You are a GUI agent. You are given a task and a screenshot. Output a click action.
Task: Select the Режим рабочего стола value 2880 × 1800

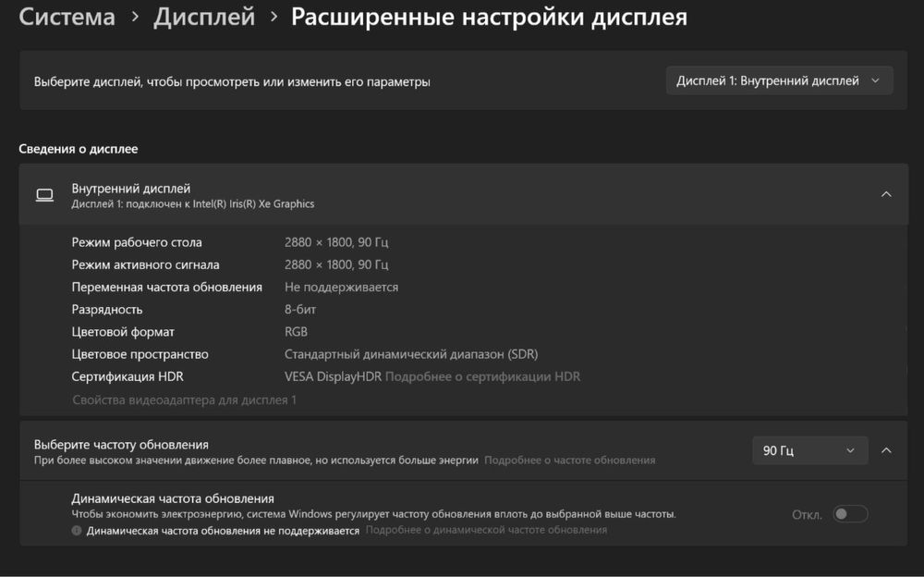point(336,242)
